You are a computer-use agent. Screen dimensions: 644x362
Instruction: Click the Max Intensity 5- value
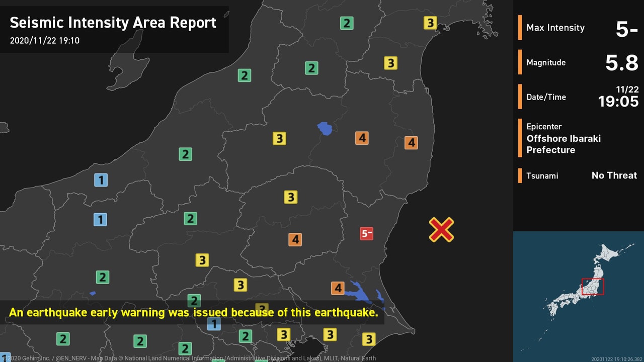pyautogui.click(x=626, y=29)
